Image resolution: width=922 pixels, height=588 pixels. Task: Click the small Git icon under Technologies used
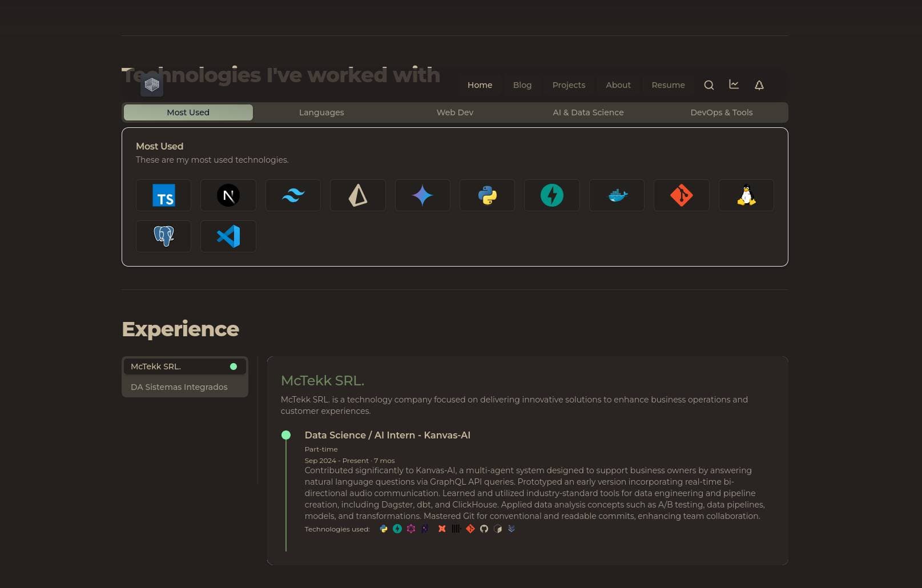click(470, 529)
